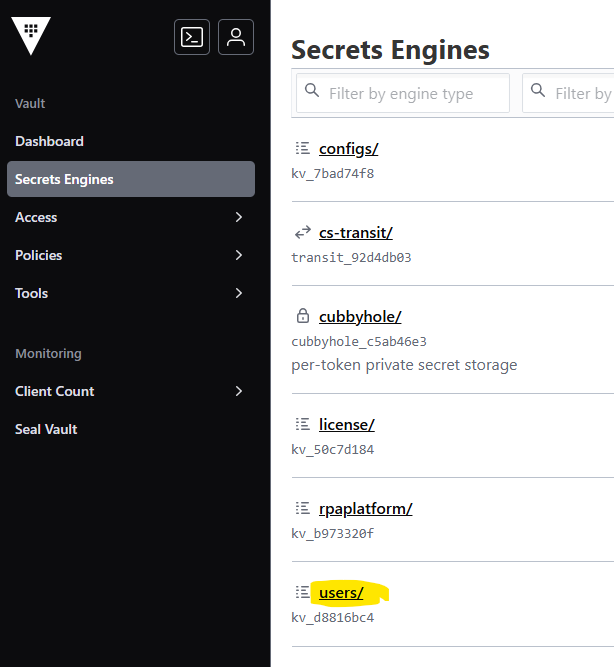The image size is (614, 667).
Task: Expand the Client Count chevron
Action: coord(239,391)
